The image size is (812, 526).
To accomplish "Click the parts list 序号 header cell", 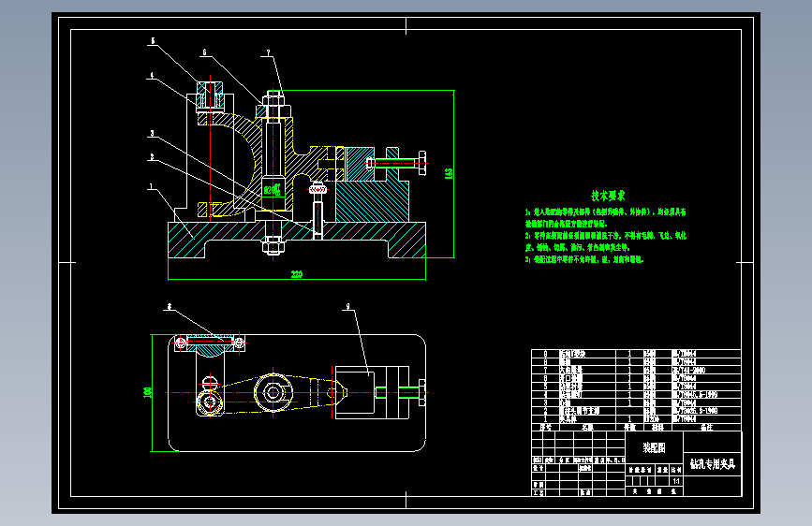I will 545,427.
